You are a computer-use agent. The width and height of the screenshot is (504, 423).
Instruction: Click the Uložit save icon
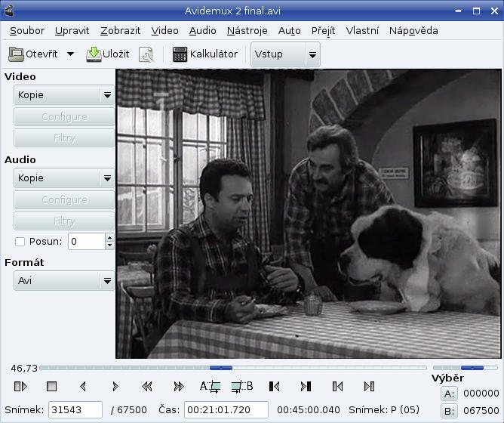[x=94, y=54]
